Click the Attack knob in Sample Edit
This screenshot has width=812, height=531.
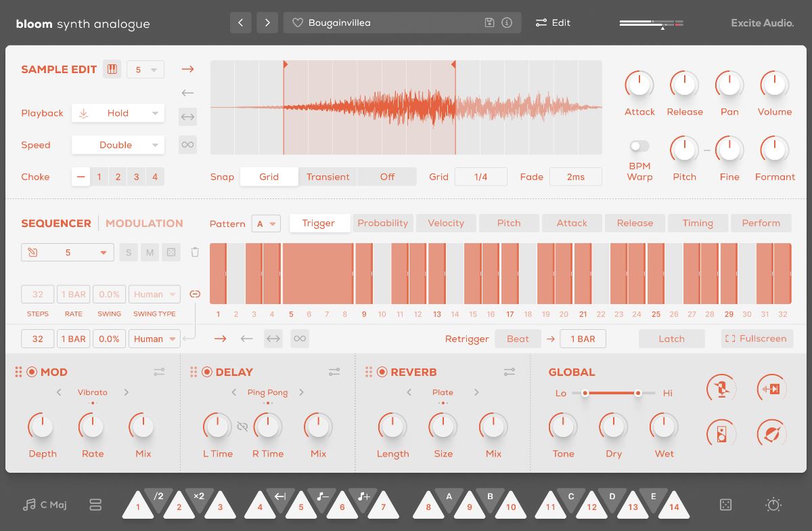pyautogui.click(x=639, y=85)
